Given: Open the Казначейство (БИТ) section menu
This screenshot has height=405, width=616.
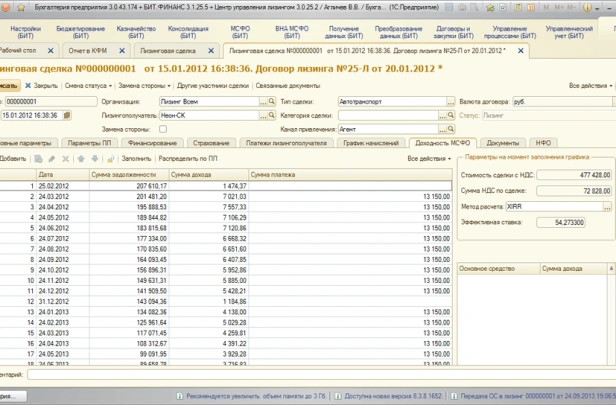Looking at the screenshot, I should click(x=137, y=32).
